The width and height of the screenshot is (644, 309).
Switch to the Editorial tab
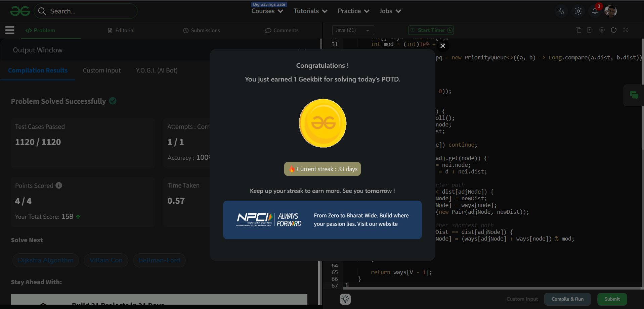pos(121,31)
